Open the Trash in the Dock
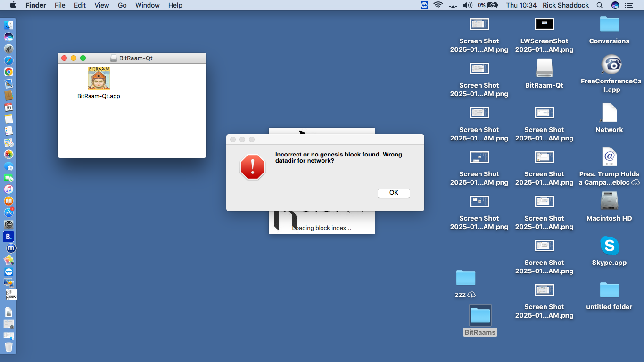Viewport: 644px width, 362px height. (x=8, y=347)
